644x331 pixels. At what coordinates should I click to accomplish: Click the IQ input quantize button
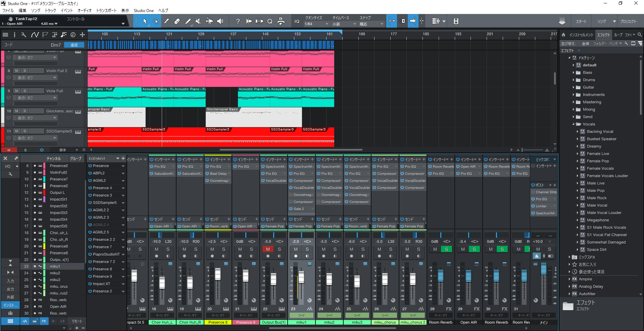297,21
